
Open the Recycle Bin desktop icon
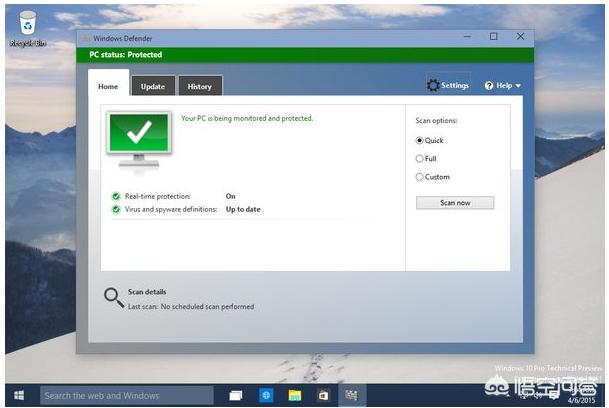point(28,29)
